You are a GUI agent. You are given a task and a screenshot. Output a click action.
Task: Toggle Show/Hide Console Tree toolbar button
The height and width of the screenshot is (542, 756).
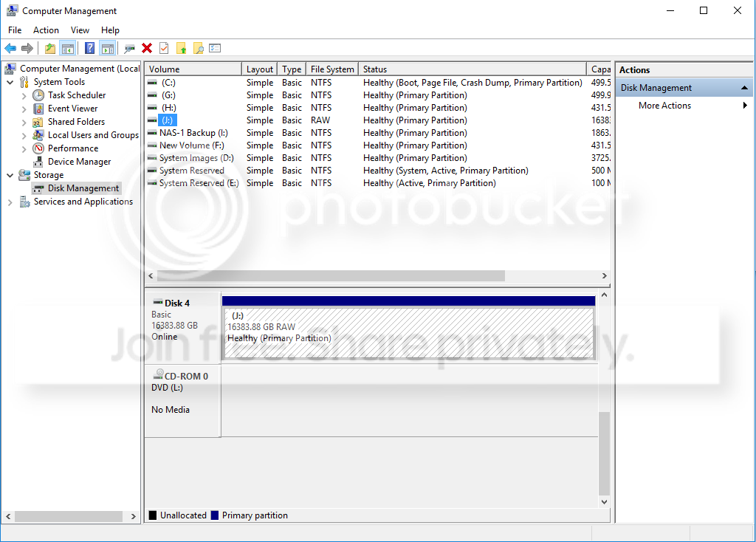[68, 48]
